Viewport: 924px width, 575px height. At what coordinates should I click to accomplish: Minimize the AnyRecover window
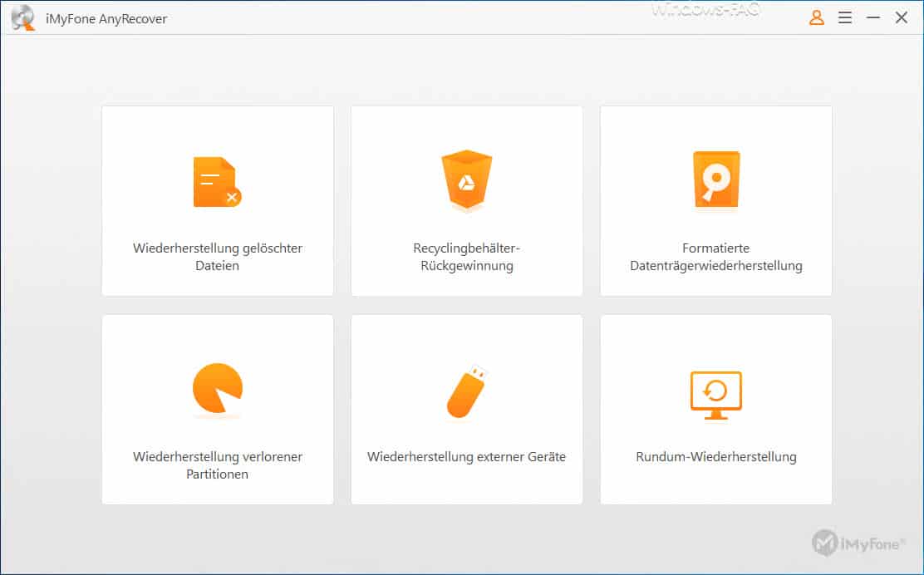(872, 17)
